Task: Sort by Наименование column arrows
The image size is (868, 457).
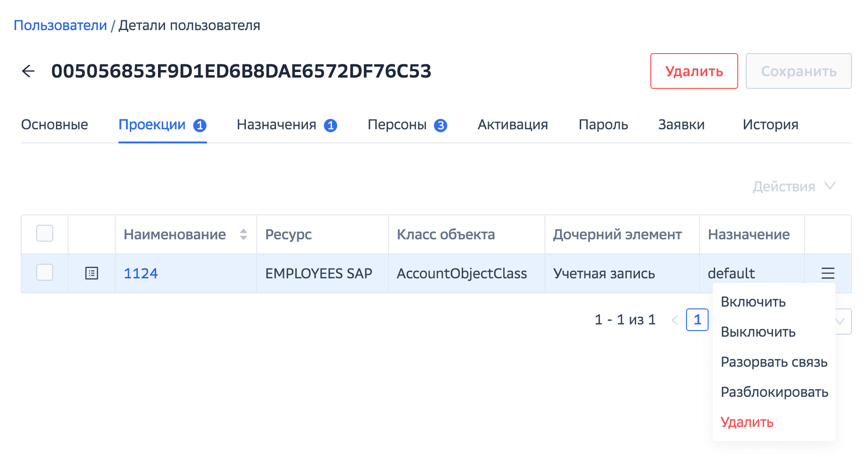Action: click(243, 234)
